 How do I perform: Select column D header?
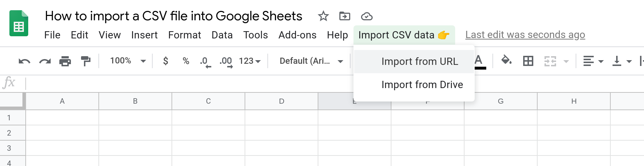click(281, 101)
